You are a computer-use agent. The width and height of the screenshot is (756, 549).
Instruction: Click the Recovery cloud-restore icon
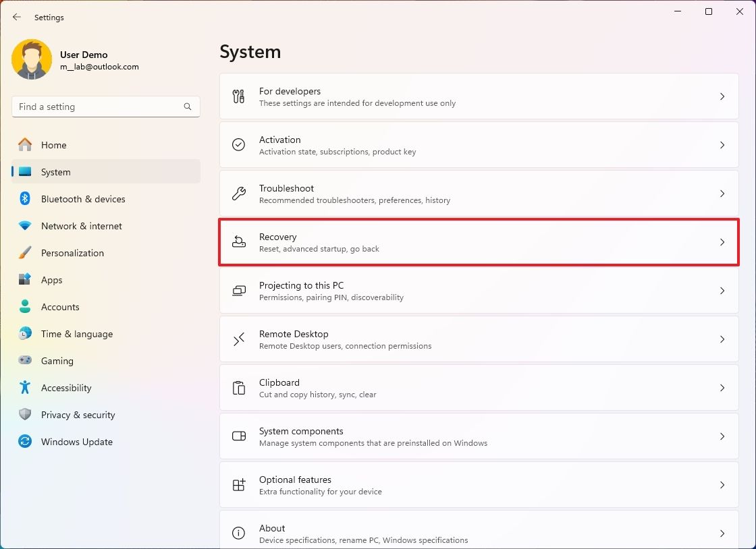click(x=238, y=242)
